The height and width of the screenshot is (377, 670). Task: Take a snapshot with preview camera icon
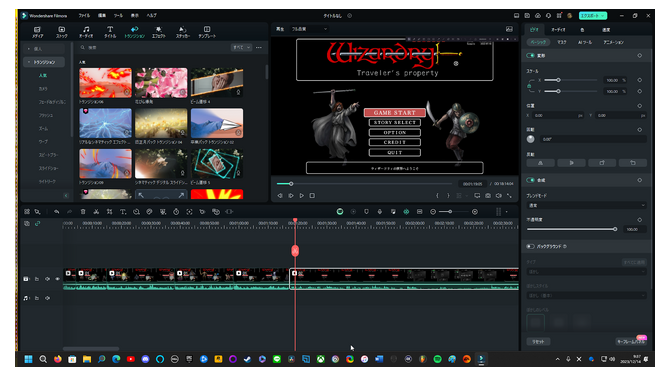coord(488,195)
